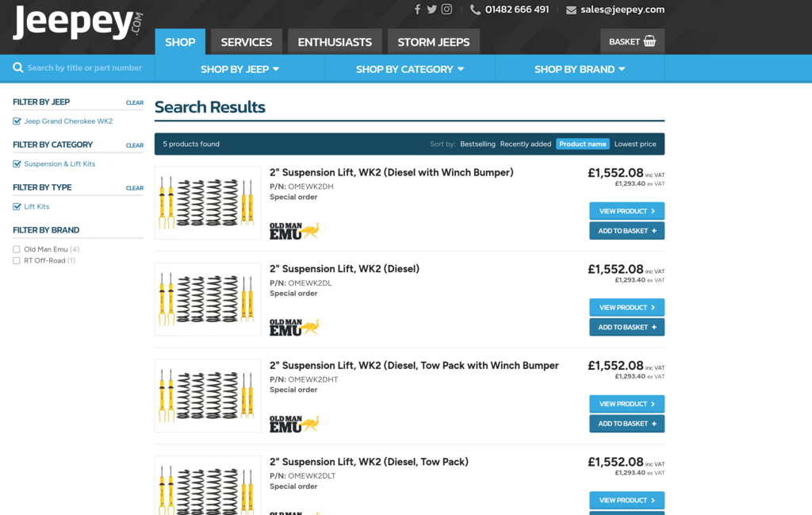Sort results by Recently added

526,144
